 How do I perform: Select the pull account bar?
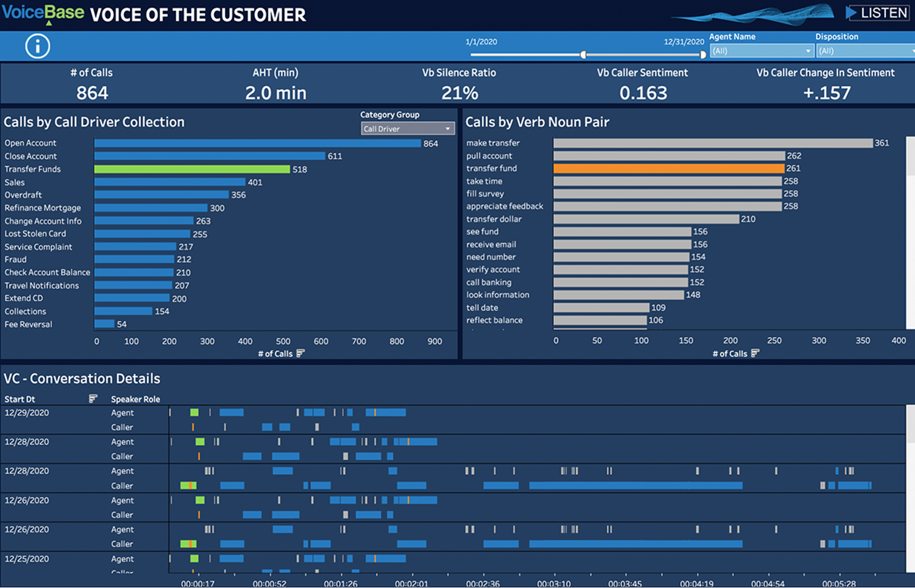(670, 156)
